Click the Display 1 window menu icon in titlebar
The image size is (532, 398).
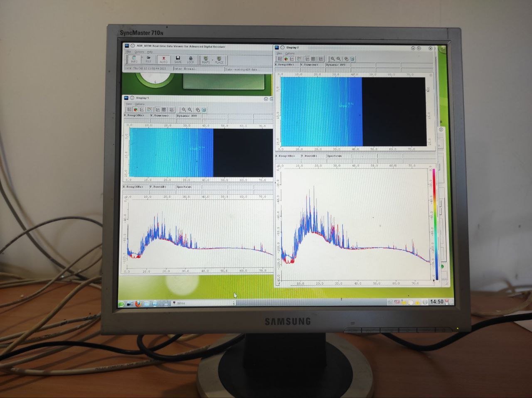pyautogui.click(x=126, y=98)
